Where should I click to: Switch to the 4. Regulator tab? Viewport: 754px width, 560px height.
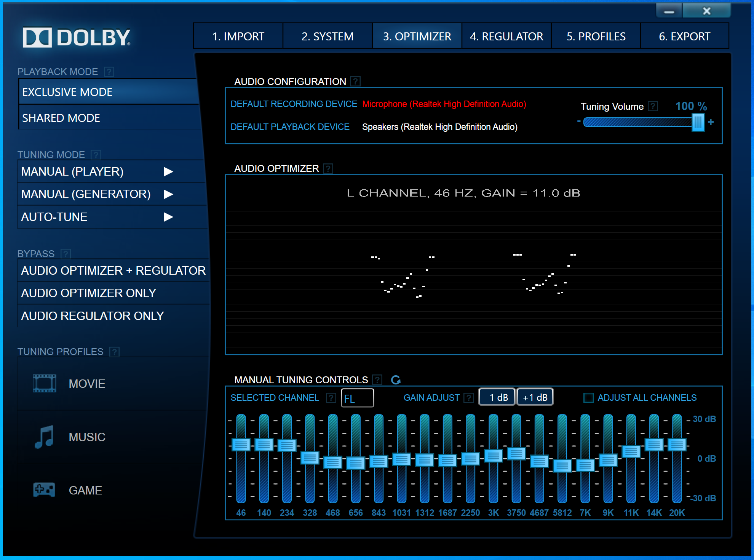point(506,36)
